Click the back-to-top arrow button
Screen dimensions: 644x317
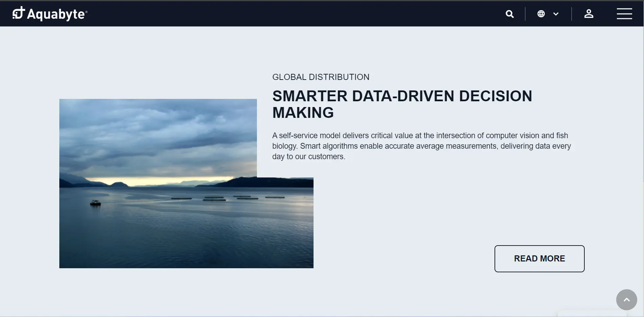click(x=626, y=300)
